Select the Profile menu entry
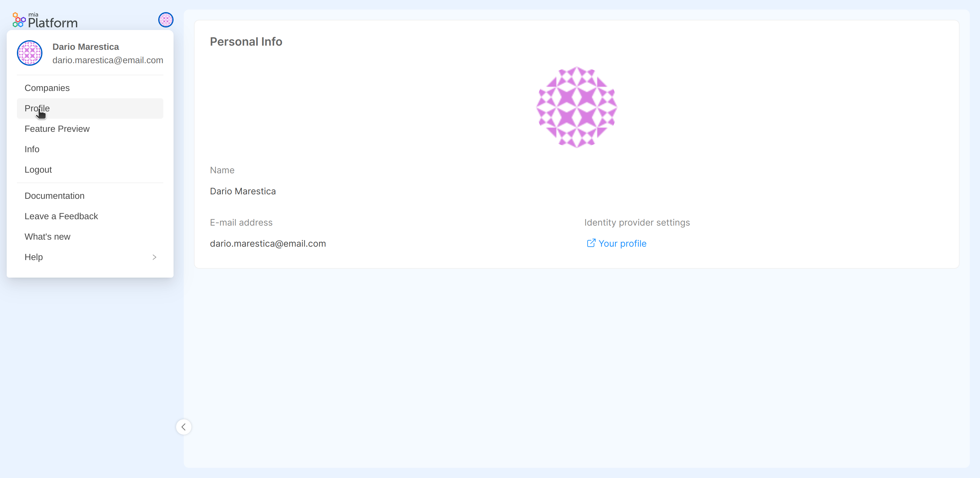The width and height of the screenshot is (980, 478). 37,108
